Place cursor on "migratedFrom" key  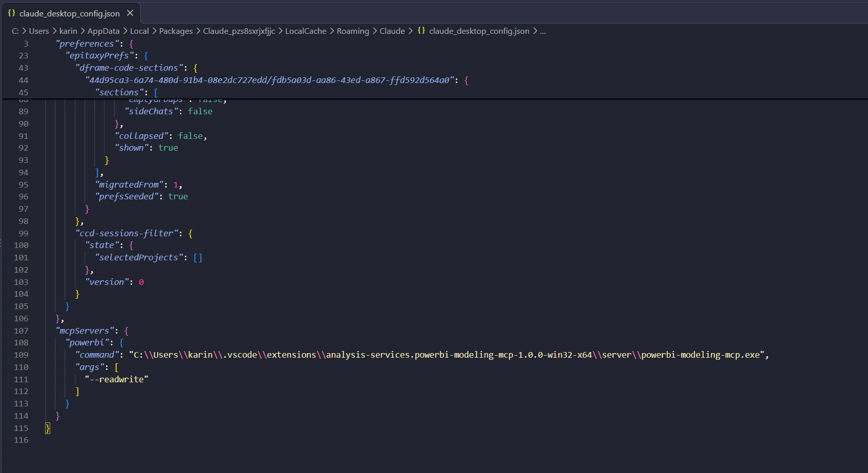point(129,184)
